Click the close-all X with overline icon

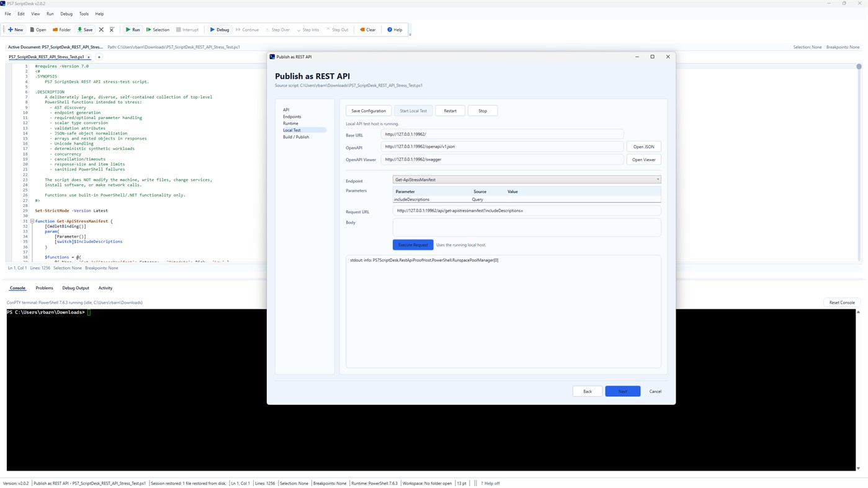click(112, 30)
